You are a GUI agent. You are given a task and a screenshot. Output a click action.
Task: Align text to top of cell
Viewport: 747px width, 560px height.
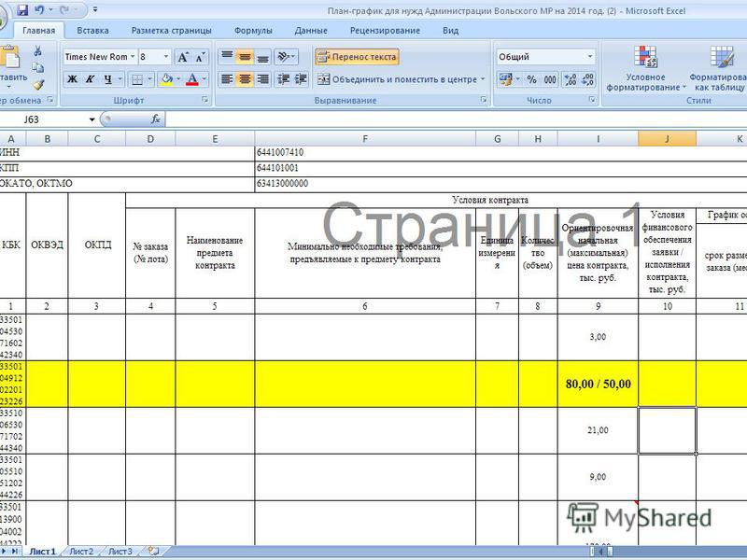[x=227, y=57]
